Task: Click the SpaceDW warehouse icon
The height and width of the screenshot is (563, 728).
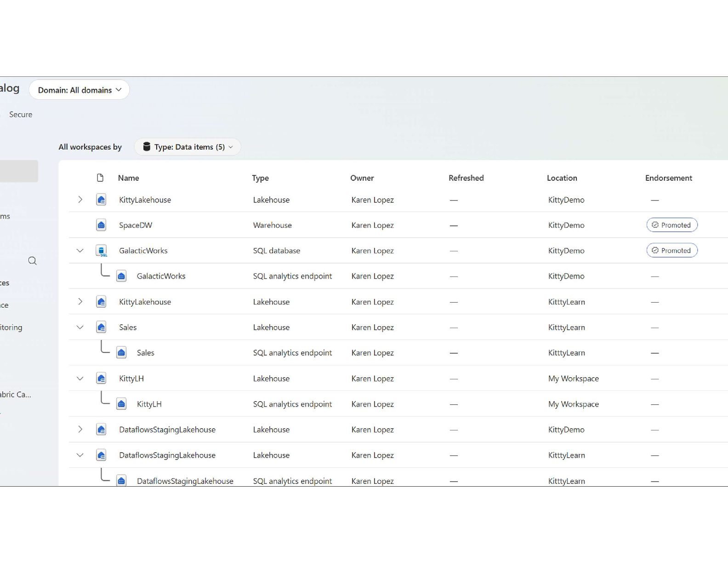Action: [x=101, y=225]
